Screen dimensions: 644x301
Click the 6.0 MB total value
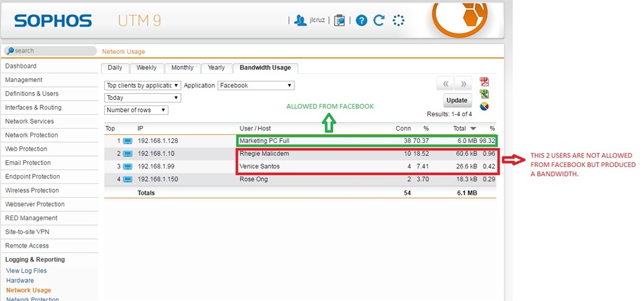click(x=467, y=141)
